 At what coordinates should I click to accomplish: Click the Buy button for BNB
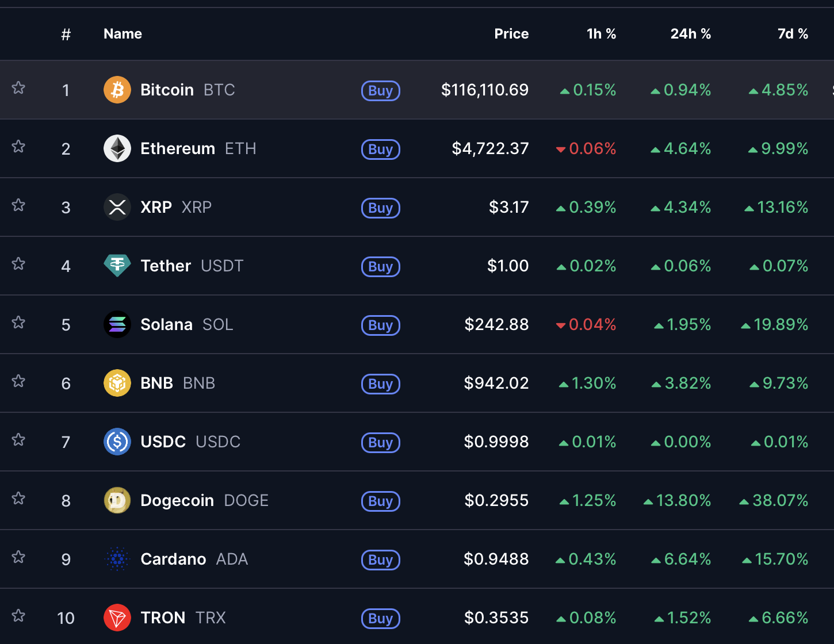(381, 384)
